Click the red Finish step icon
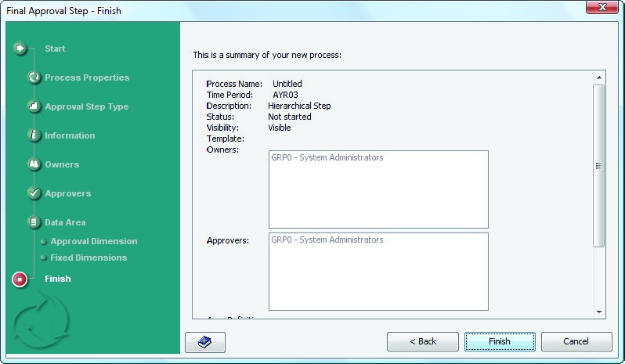Image resolution: width=625 pixels, height=364 pixels. point(20,279)
